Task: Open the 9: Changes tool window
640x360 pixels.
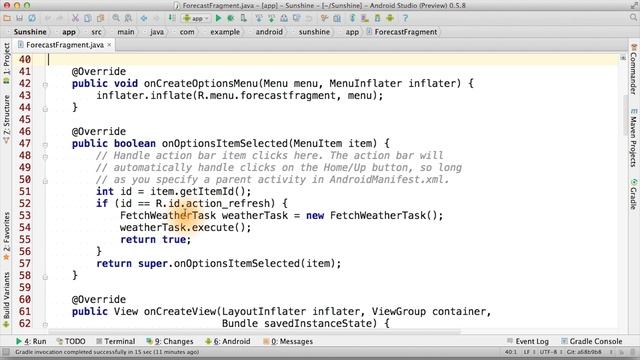Action: coord(170,341)
